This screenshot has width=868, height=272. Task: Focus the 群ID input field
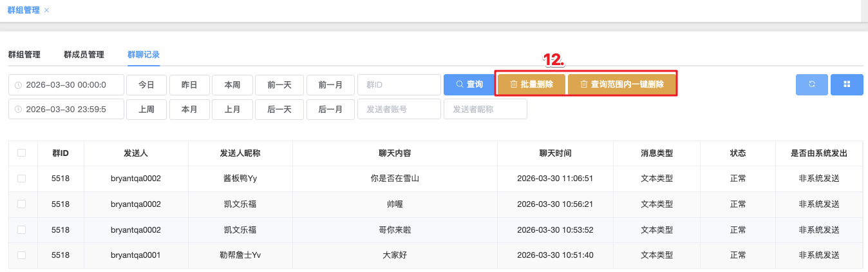pos(399,85)
